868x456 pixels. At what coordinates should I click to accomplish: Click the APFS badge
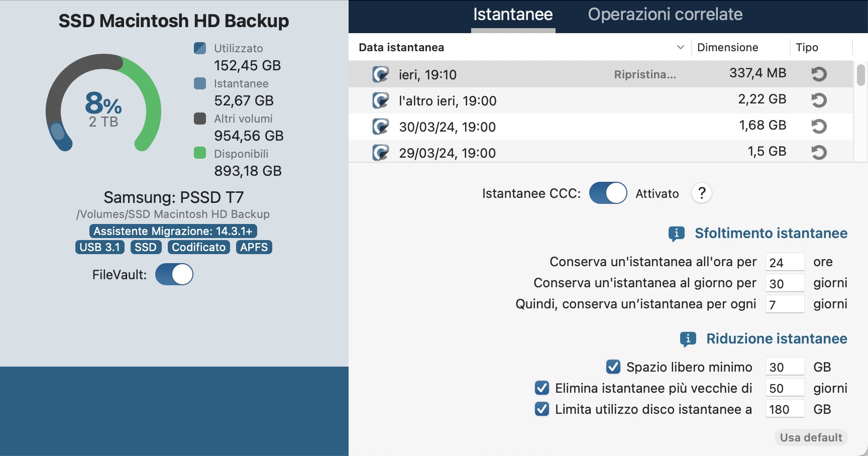(254, 247)
